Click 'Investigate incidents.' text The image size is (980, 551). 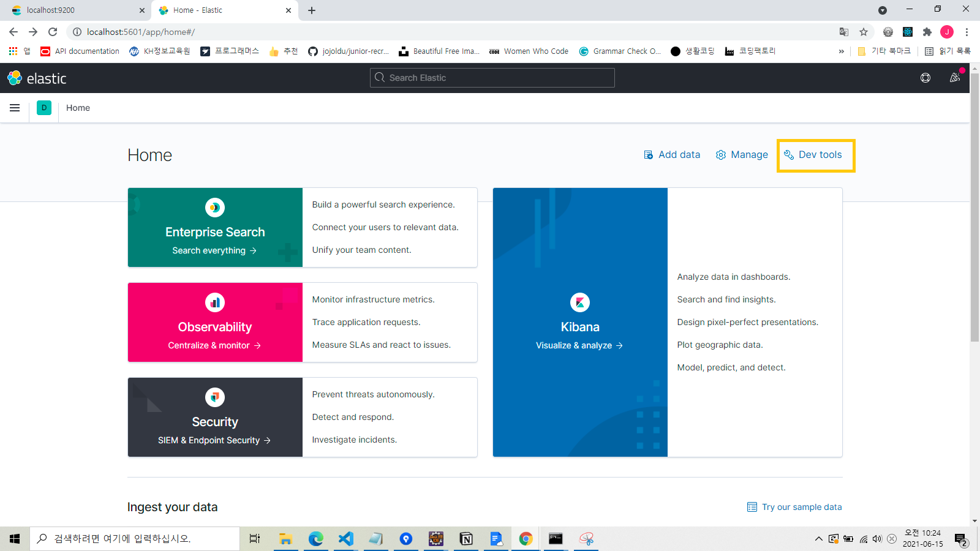click(354, 440)
